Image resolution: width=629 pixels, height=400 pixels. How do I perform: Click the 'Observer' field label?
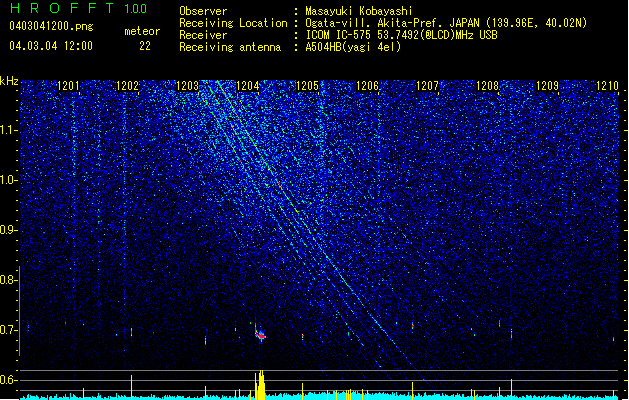click(x=203, y=11)
